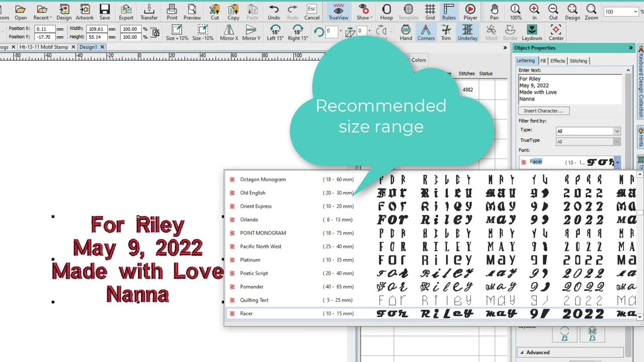This screenshot has width=644, height=362.
Task: Toggle the Underlay option
Action: point(467,33)
